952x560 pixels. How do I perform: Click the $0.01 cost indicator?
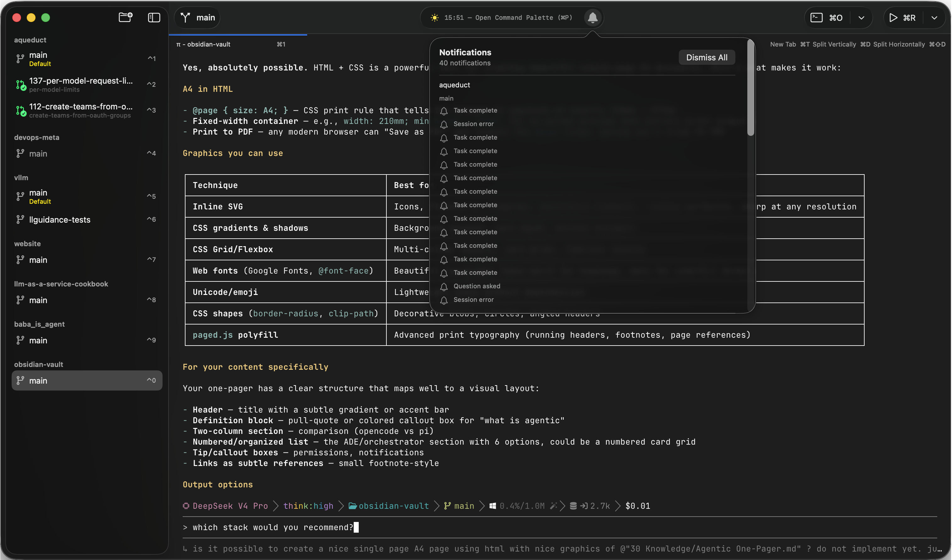coord(638,506)
